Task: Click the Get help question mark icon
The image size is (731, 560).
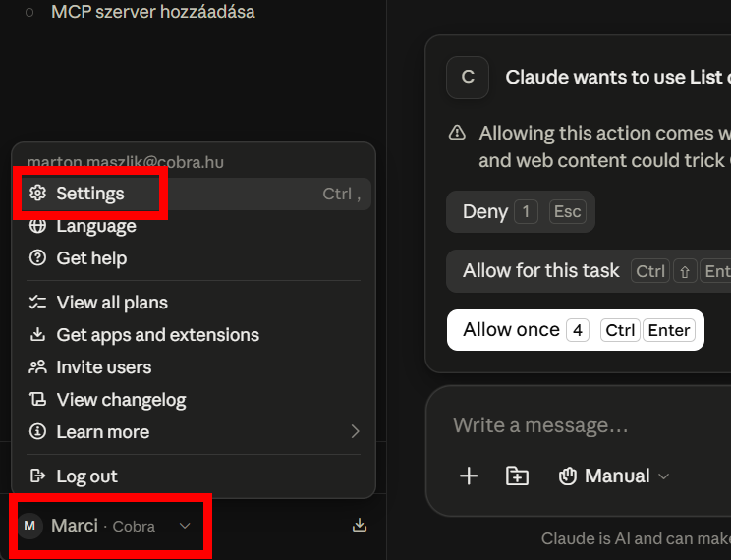Action: [37, 257]
